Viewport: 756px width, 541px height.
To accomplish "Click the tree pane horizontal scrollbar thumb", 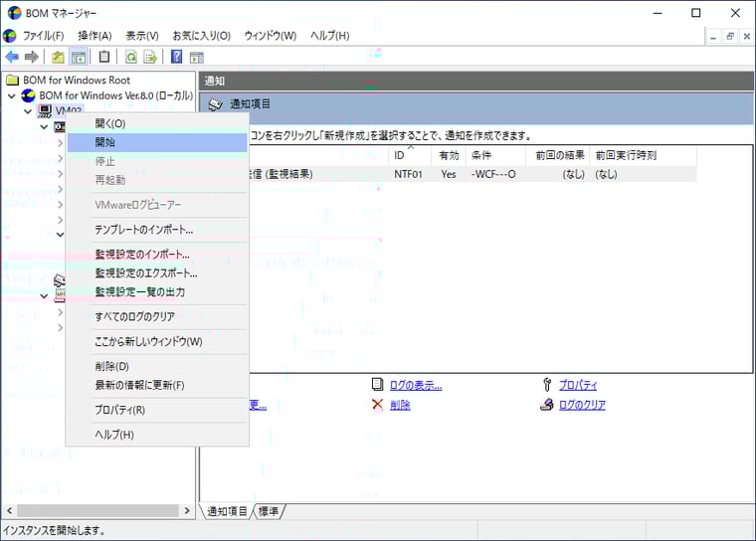I will 97,510.
